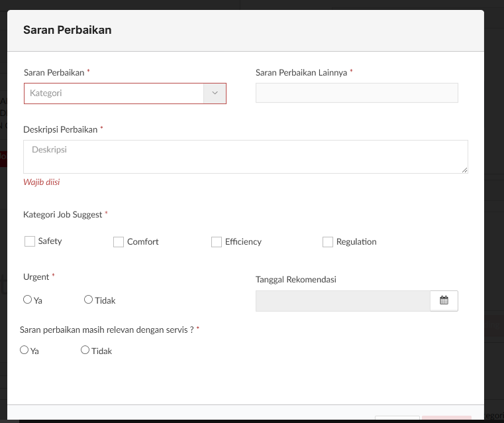Image resolution: width=504 pixels, height=423 pixels.
Task: Grab the Deskripsi textarea resize handle
Action: pyautogui.click(x=464, y=170)
